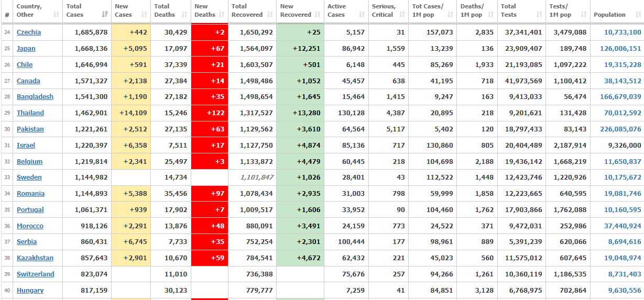The width and height of the screenshot is (644, 300).
Task: Open the Thailand country link
Action: (x=30, y=113)
